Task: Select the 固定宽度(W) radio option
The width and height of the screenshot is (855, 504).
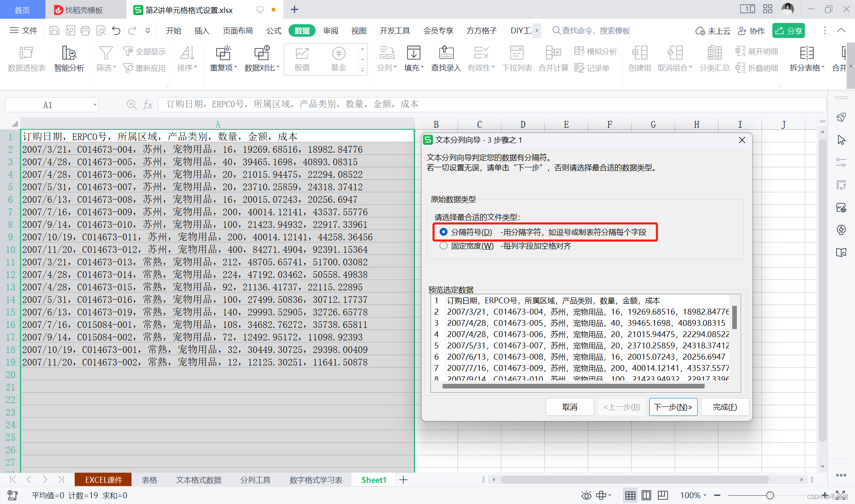Action: [443, 246]
